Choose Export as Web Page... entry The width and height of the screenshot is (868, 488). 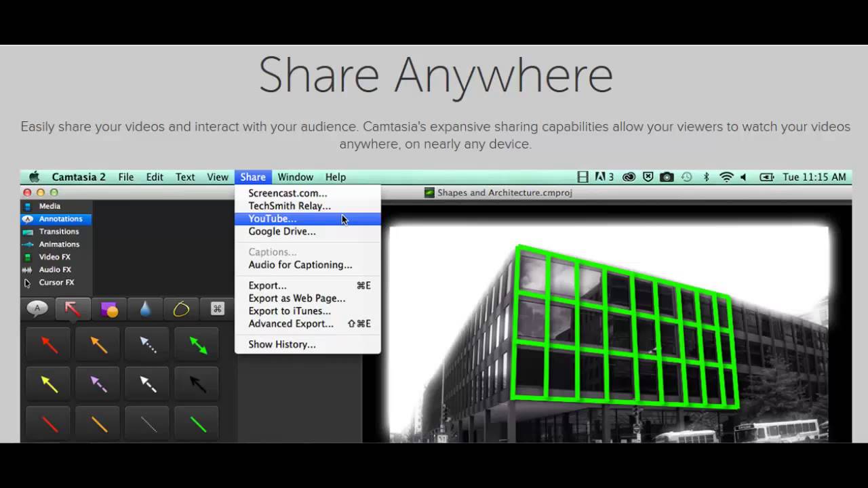click(x=308, y=298)
